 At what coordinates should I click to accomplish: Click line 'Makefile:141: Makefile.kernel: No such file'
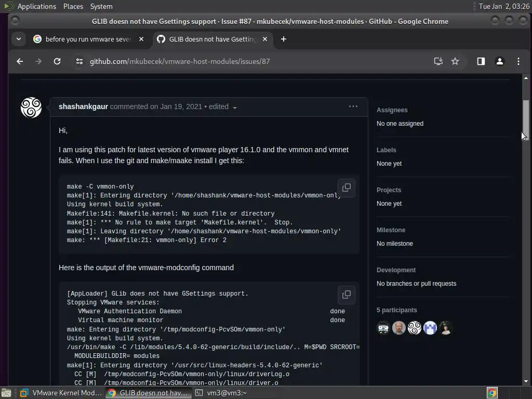coord(170,214)
